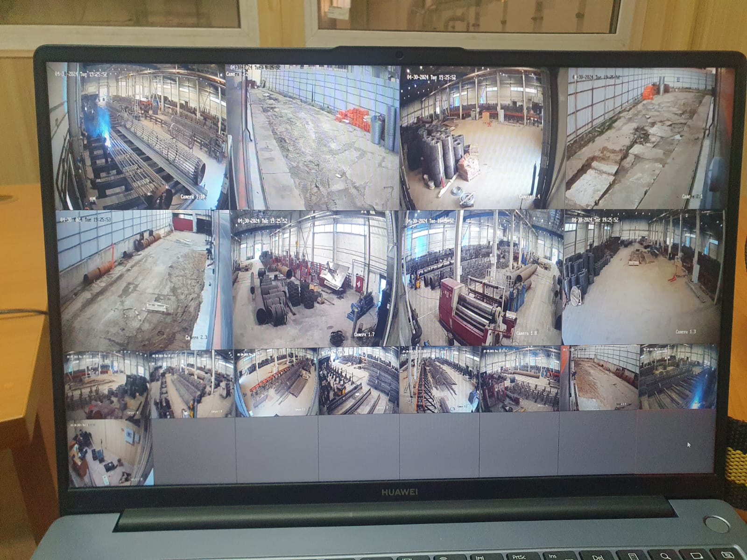Select Camera 1.8 feed with red rolling machine
Screen dimensions: 747x560
(x=481, y=278)
